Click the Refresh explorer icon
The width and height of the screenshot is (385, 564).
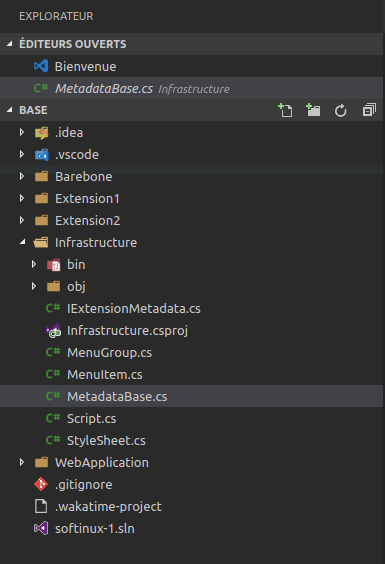[x=340, y=110]
